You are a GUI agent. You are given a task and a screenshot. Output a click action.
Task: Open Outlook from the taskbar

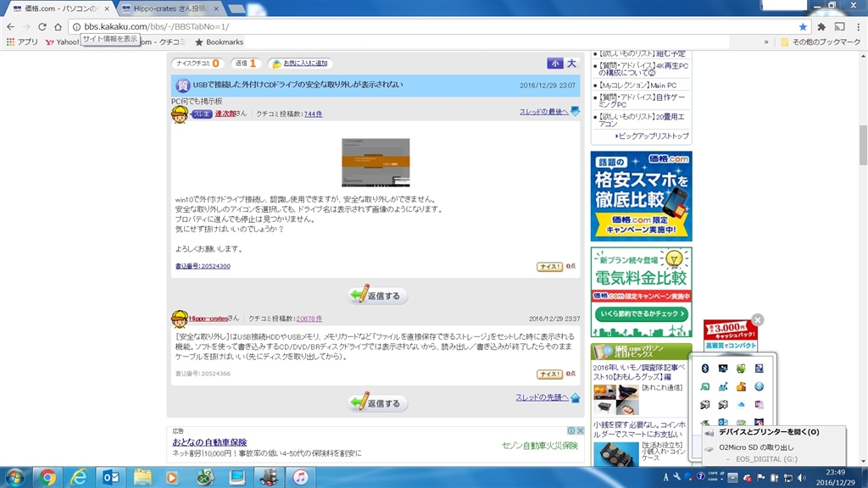(x=110, y=477)
